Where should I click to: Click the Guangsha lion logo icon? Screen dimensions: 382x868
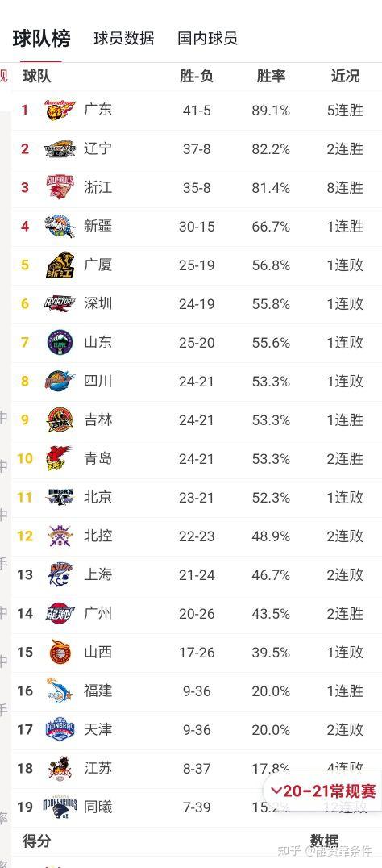[x=60, y=265]
